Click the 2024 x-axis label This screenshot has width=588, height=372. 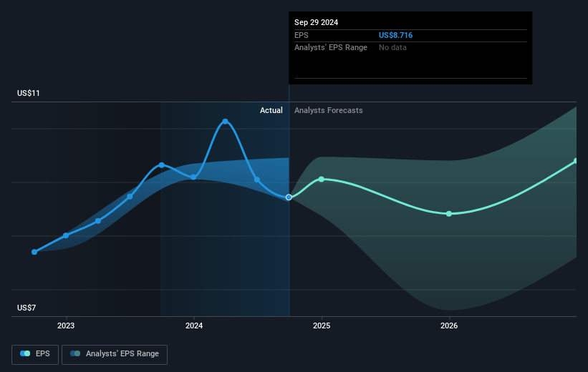click(x=194, y=326)
